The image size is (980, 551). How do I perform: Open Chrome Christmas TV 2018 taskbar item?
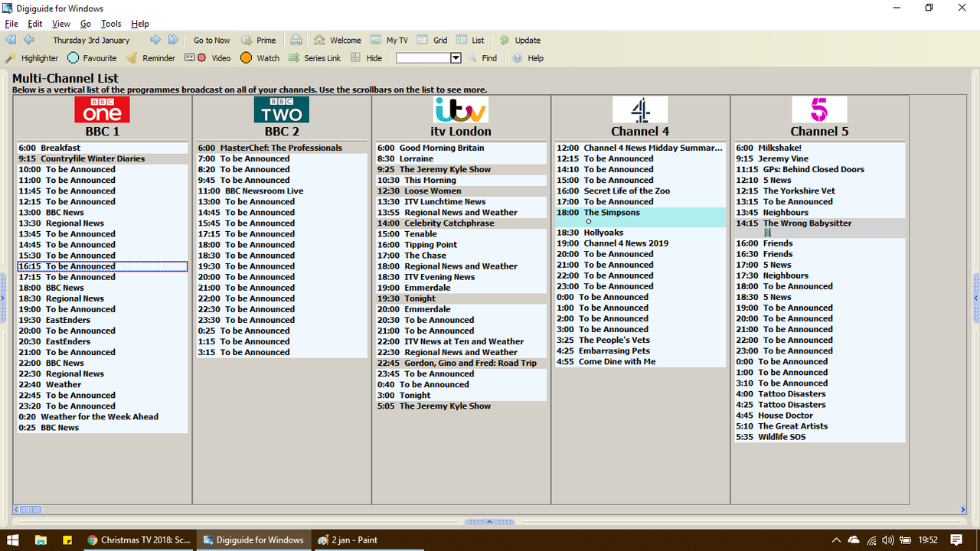139,540
